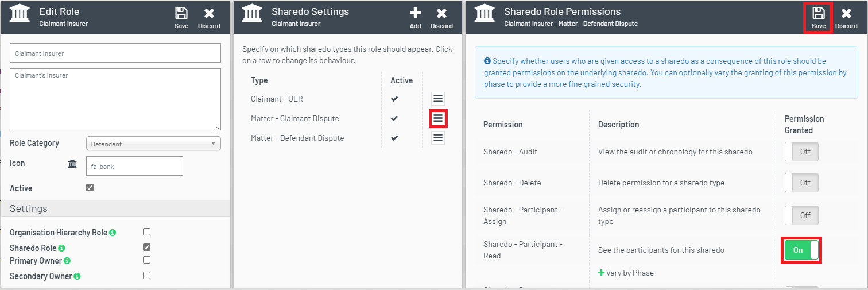Viewport: 868px width, 290px height.
Task: Click active checkmark for Matter - Claimant Dispute
Action: (x=394, y=118)
